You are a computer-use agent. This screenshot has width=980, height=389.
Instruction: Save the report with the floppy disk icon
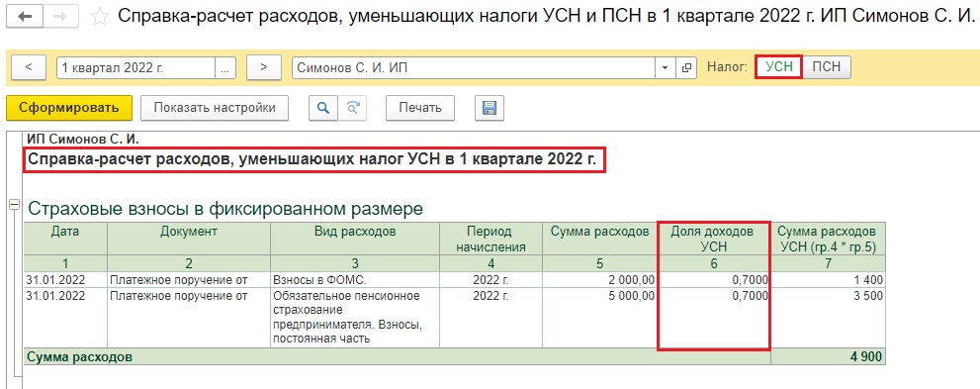coord(490,108)
